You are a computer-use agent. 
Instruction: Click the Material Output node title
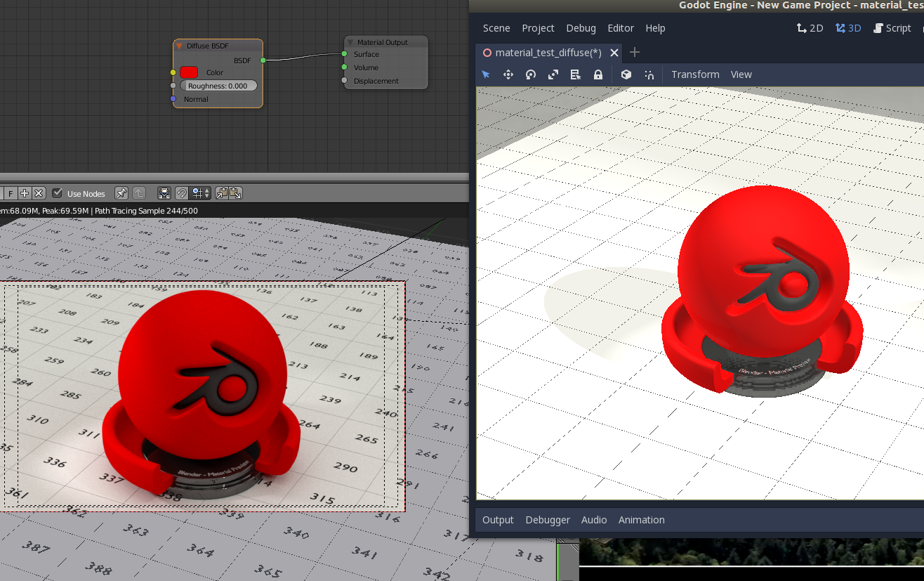[x=383, y=43]
